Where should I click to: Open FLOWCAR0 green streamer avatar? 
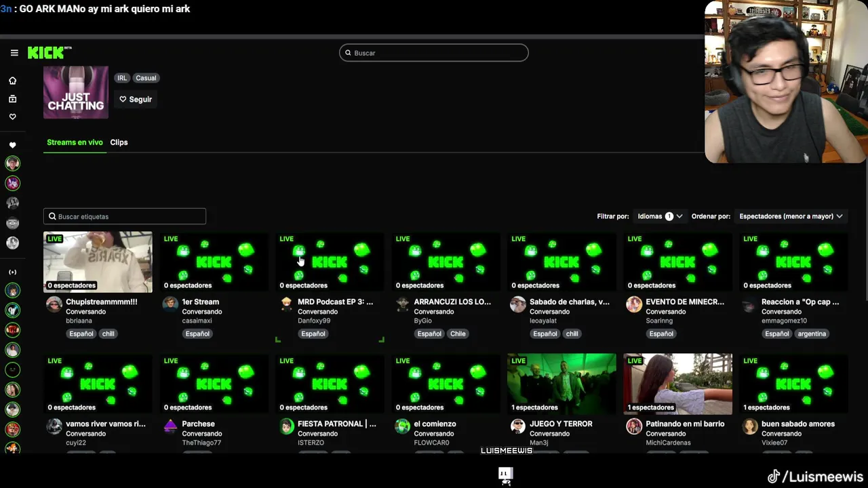coord(402,426)
